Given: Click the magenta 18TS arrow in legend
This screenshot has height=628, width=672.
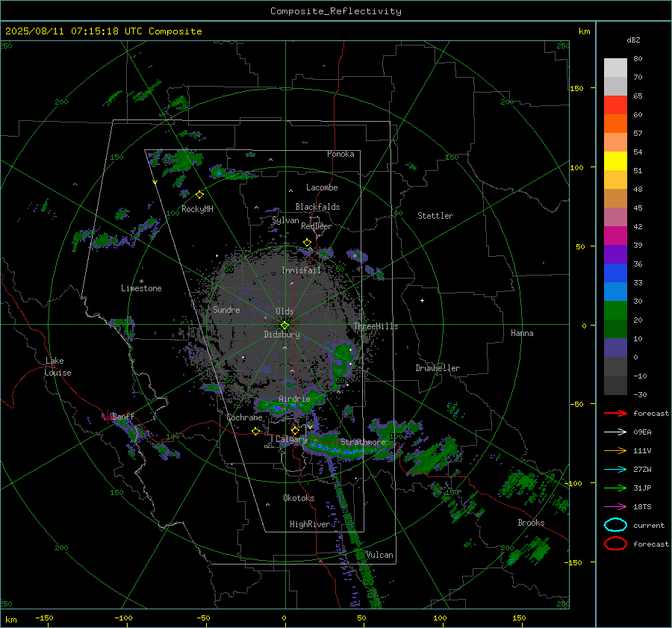Looking at the screenshot, I should click(615, 507).
